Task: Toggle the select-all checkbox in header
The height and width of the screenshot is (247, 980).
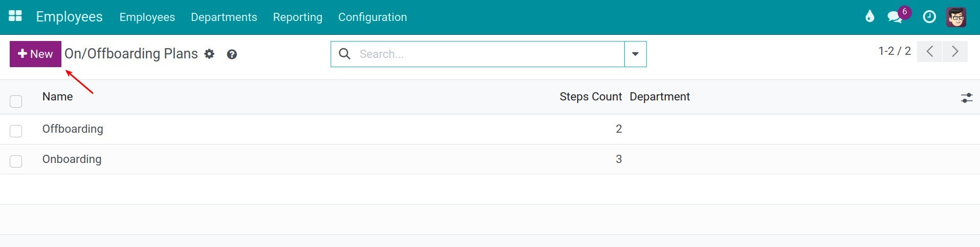Action: pyautogui.click(x=16, y=101)
